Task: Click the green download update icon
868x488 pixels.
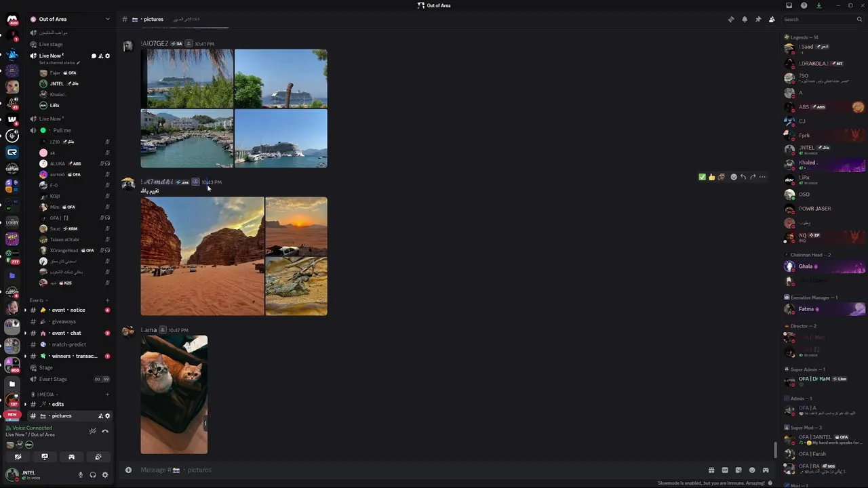Action: click(819, 5)
